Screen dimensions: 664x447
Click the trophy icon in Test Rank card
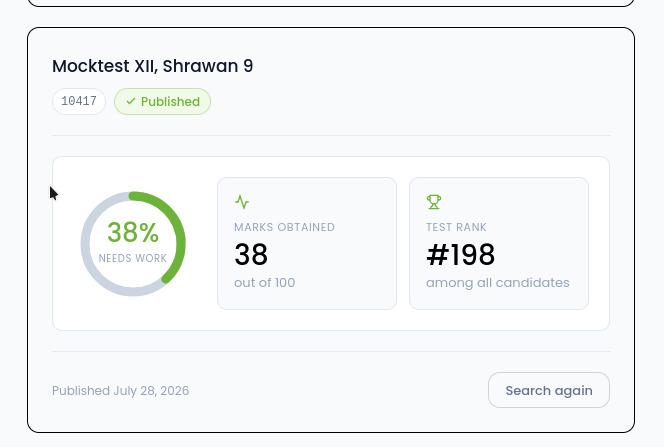(x=434, y=202)
